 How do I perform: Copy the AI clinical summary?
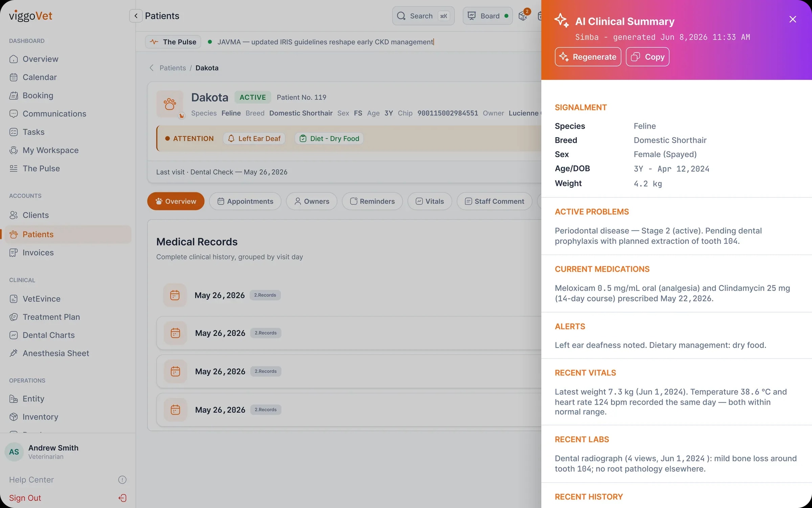point(647,57)
